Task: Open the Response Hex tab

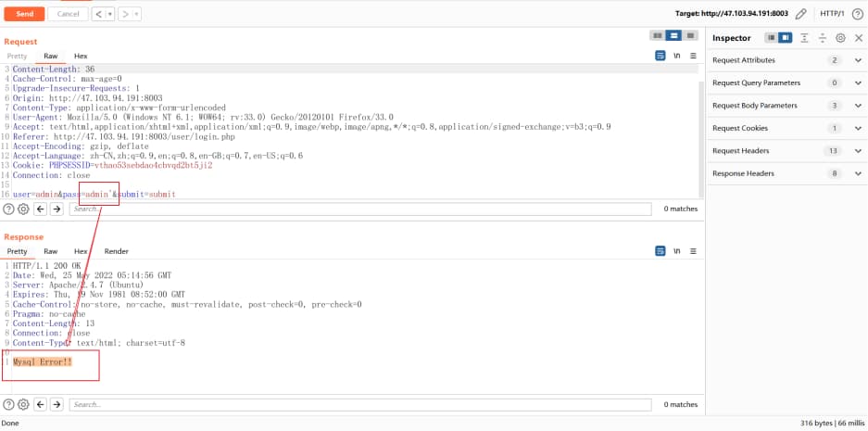Action: tap(81, 251)
